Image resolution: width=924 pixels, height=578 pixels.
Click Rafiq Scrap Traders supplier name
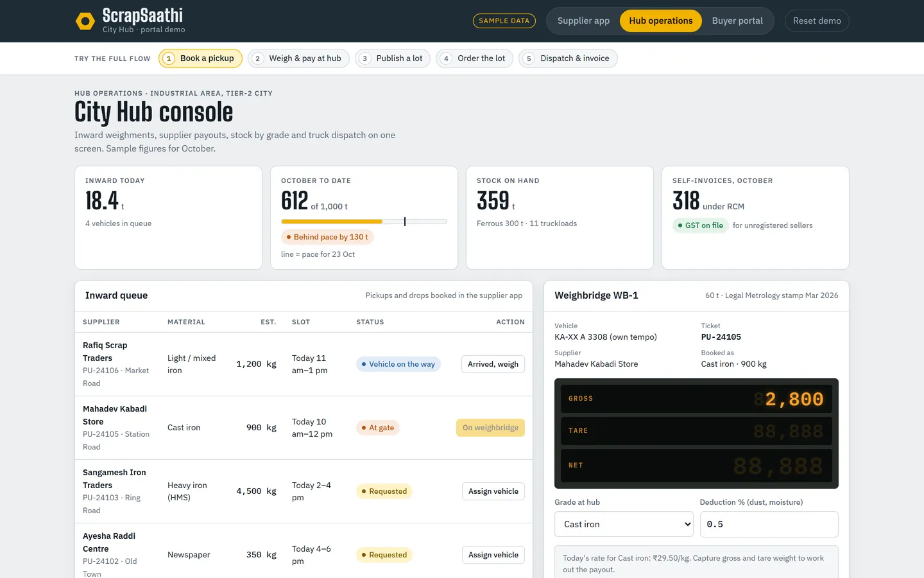click(x=105, y=351)
